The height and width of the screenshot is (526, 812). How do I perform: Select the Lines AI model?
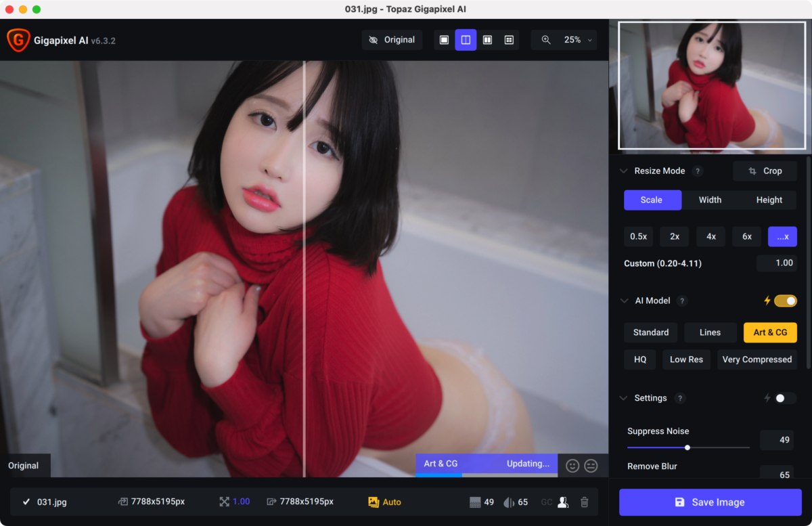pos(710,332)
